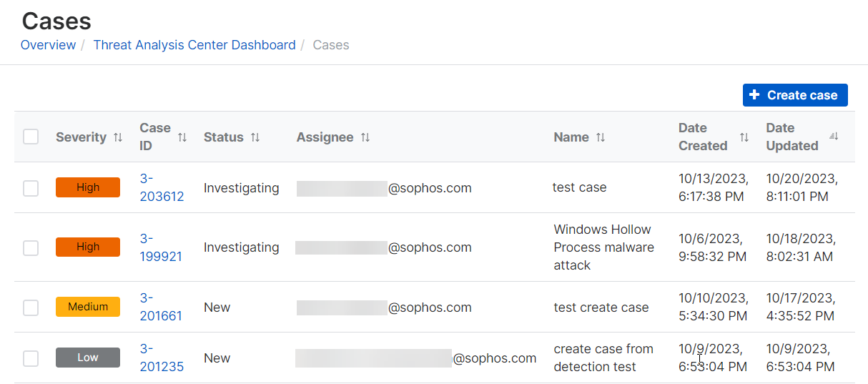
Task: Select the Medium severity case checkbox
Action: pyautogui.click(x=31, y=307)
